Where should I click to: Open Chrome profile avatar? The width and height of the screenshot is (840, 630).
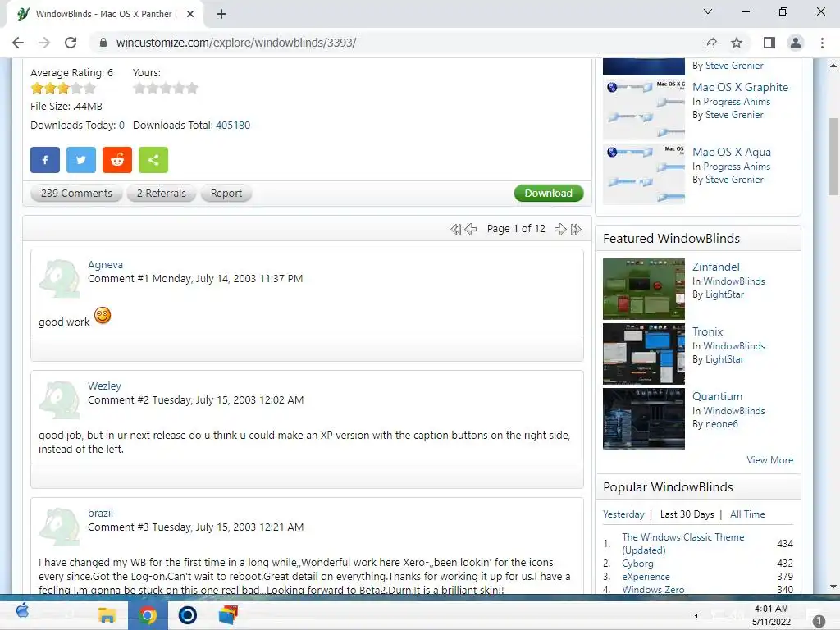[796, 43]
